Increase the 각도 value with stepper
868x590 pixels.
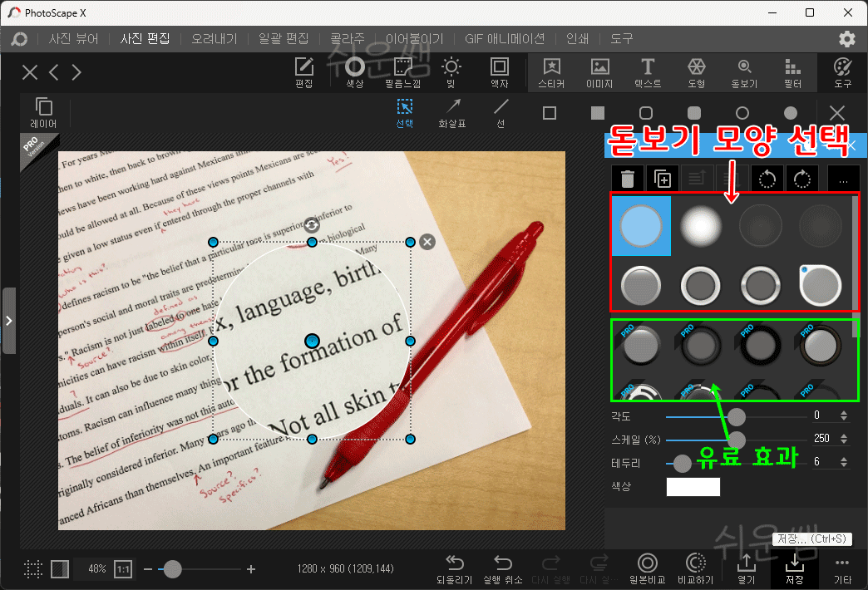pos(844,412)
